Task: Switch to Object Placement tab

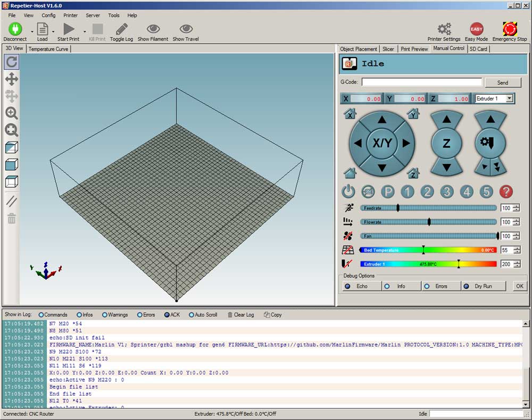Action: 358,49
